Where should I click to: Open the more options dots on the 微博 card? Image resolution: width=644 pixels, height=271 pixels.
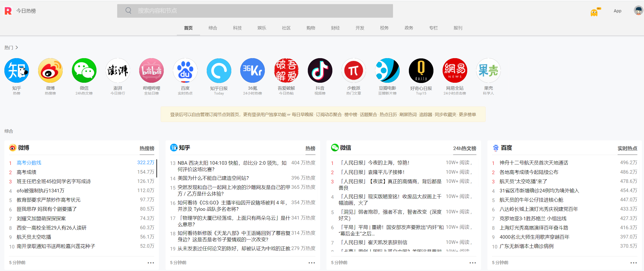pyautogui.click(x=151, y=263)
